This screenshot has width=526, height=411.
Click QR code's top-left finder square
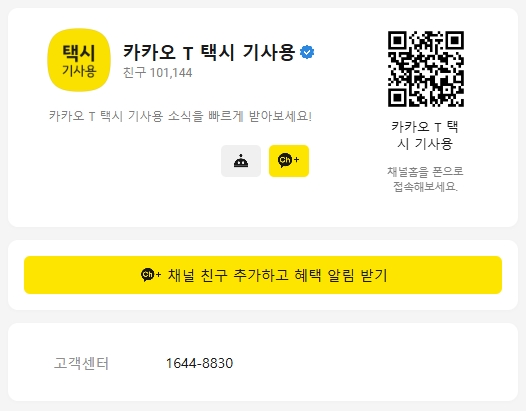[x=398, y=41]
